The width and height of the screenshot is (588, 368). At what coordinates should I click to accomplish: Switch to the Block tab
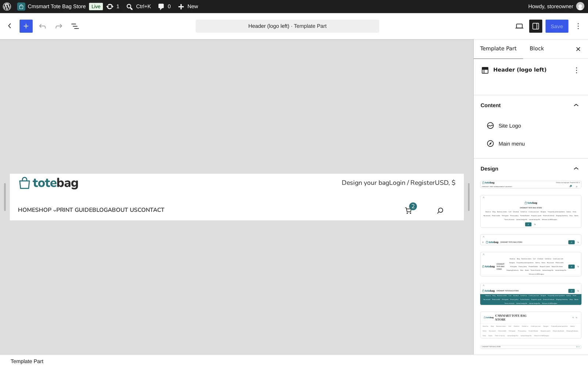pos(537,49)
